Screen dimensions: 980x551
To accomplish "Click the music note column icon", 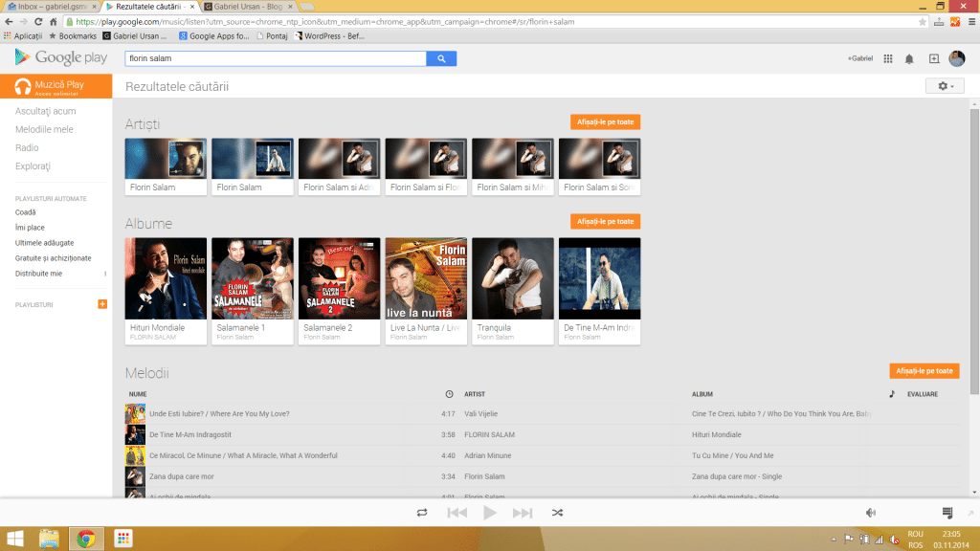I will pyautogui.click(x=892, y=394).
